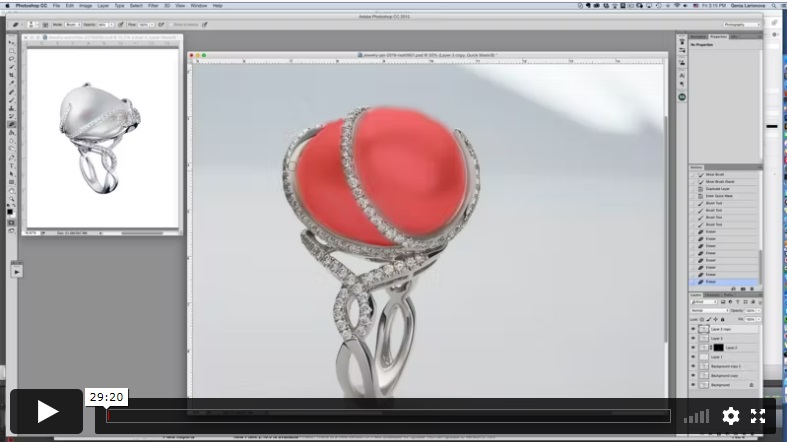Select the History Brush tool
This screenshot has height=442, width=787.
coord(12,116)
